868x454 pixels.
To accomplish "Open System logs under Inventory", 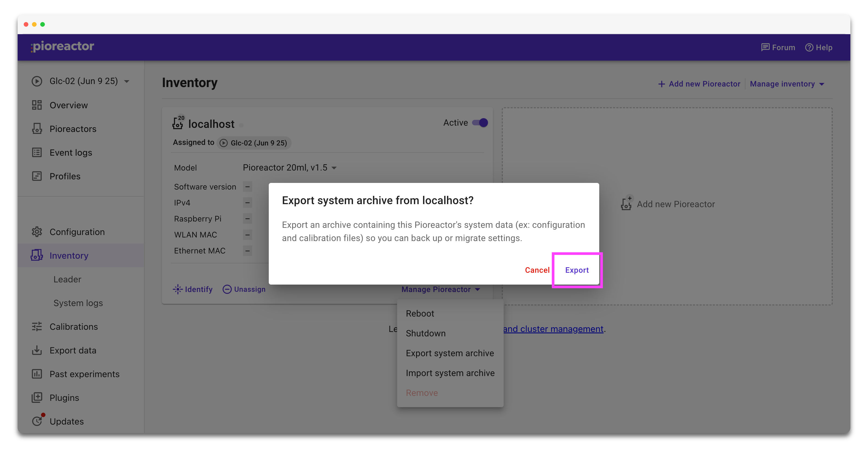I will tap(78, 303).
